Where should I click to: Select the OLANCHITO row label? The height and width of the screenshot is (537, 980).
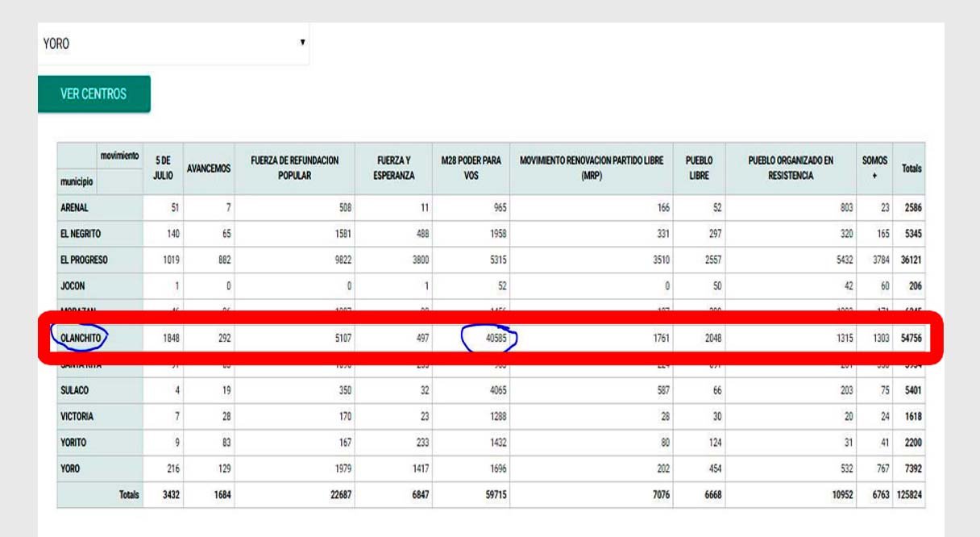pos(79,339)
